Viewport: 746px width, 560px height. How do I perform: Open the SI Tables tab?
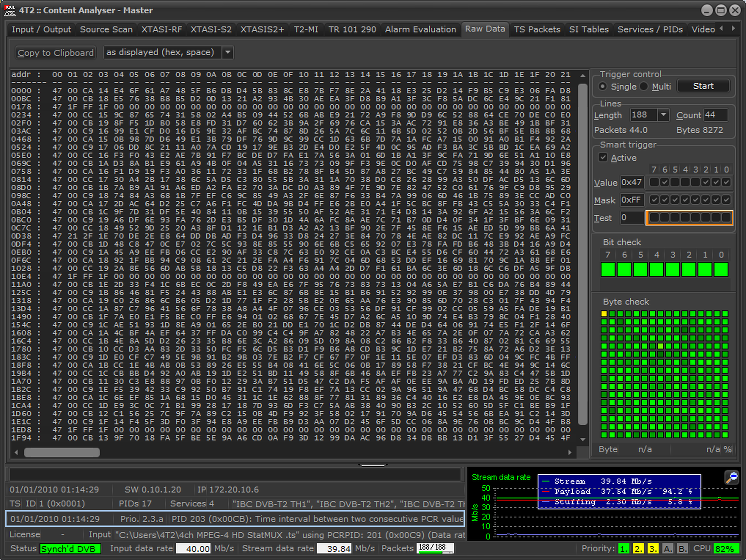point(589,29)
